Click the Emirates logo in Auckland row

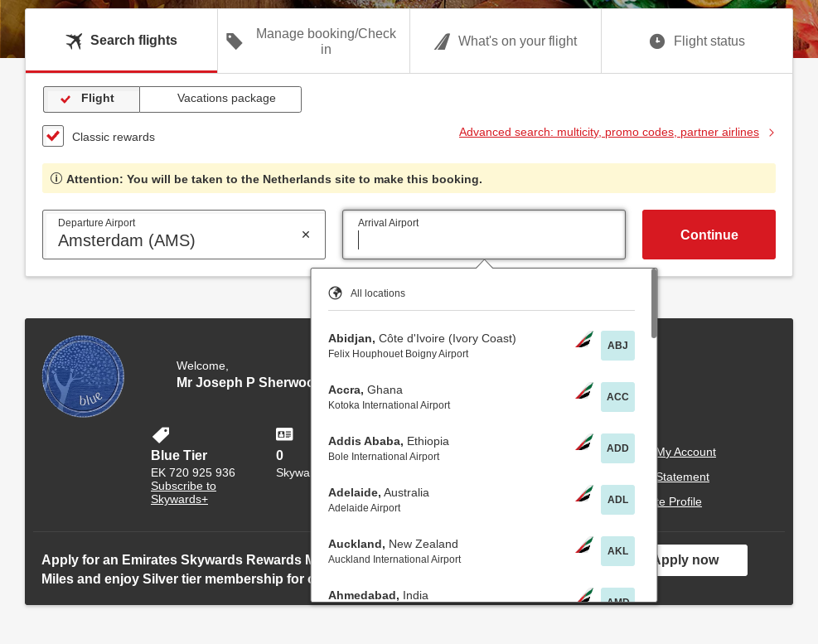(584, 546)
